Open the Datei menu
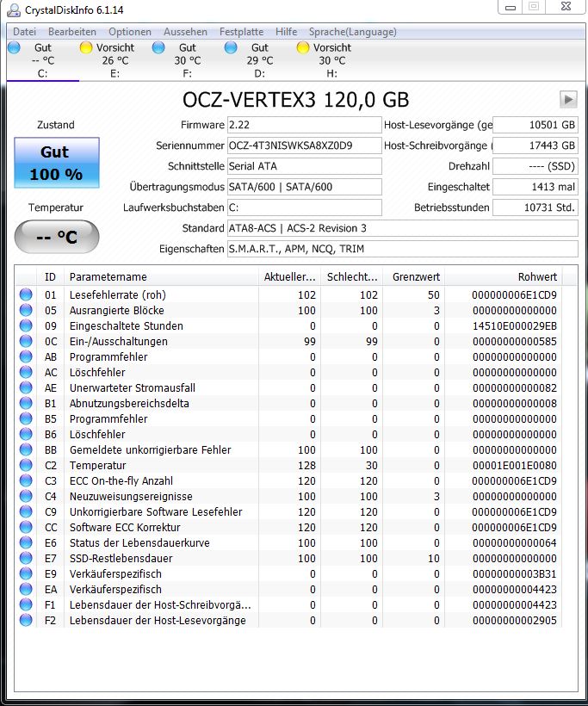This screenshot has width=588, height=706. tap(24, 32)
